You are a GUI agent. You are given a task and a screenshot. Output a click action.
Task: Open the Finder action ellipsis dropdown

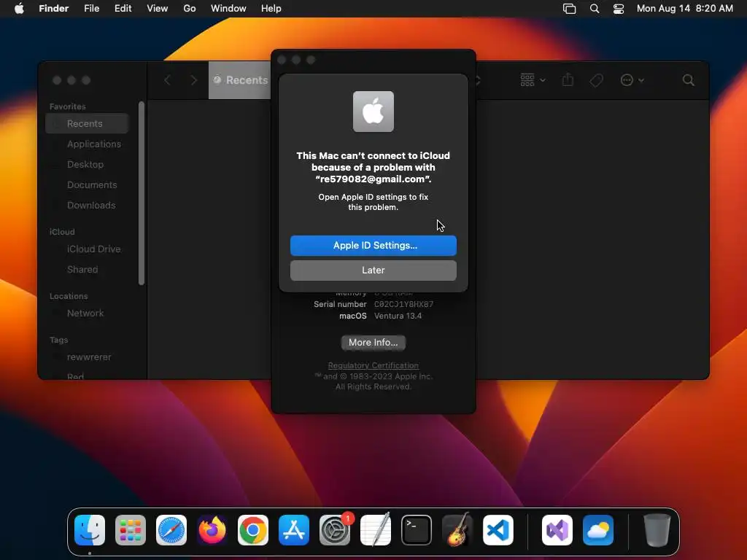coord(632,80)
